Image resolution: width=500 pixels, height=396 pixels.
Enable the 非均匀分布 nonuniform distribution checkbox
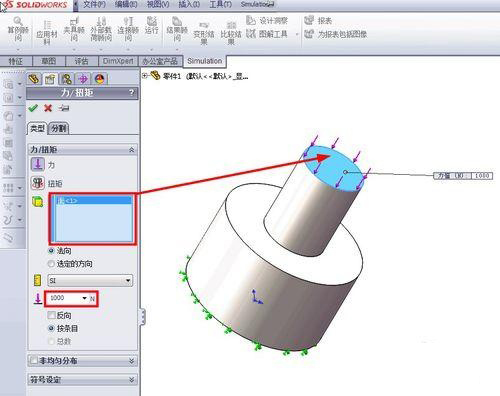34,360
